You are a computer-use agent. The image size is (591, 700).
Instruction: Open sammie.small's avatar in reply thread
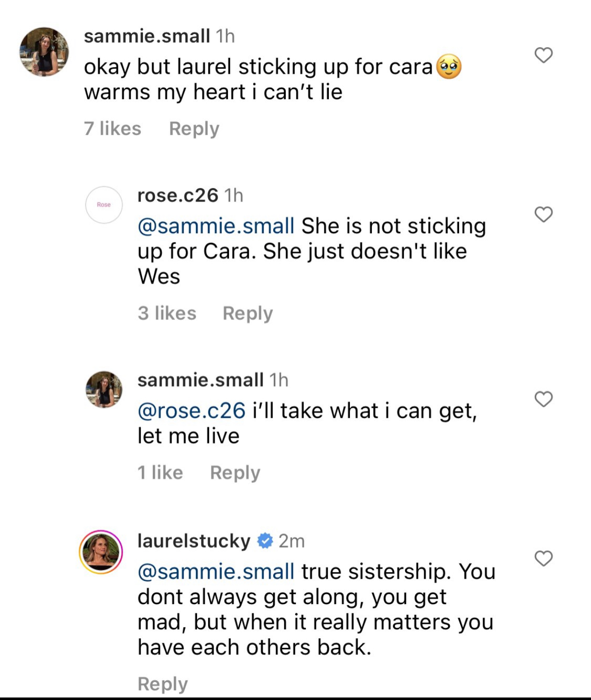point(104,390)
